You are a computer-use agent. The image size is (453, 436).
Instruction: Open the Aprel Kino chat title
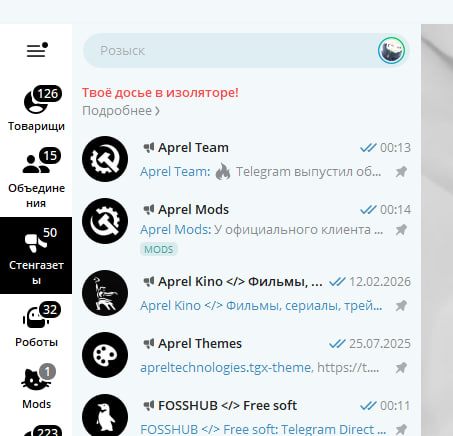tap(240, 282)
